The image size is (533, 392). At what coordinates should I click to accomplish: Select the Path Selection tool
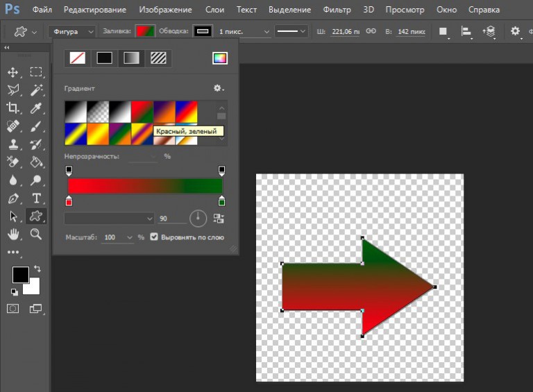[13, 216]
